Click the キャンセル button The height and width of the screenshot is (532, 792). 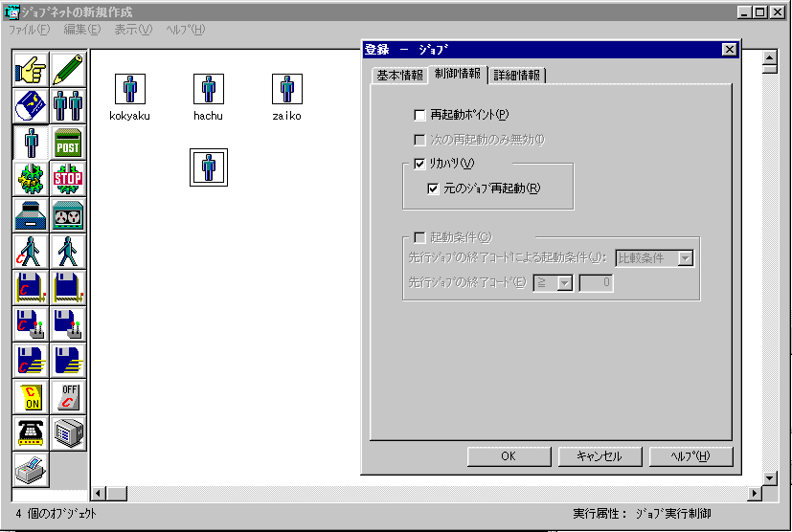pyautogui.click(x=600, y=456)
